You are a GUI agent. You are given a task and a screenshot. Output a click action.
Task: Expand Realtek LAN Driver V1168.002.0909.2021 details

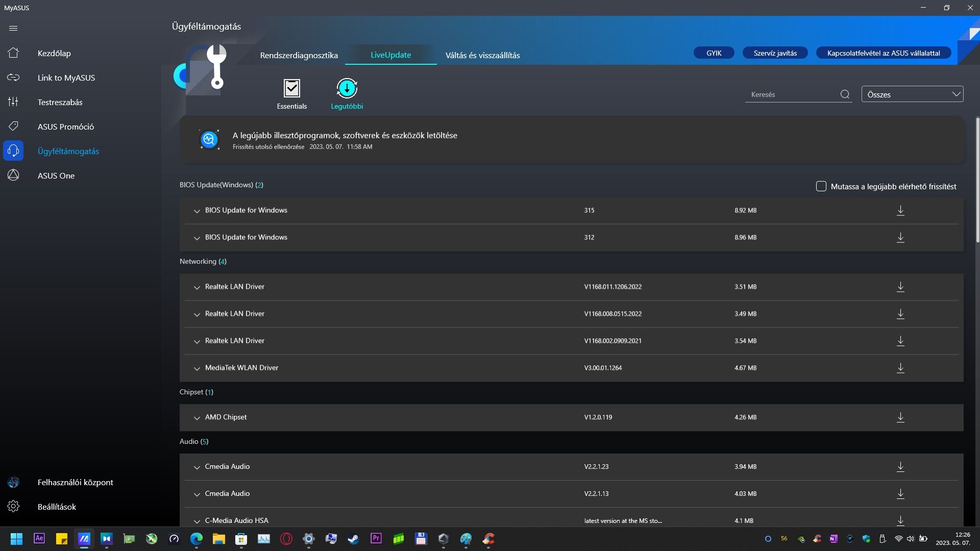coord(197,341)
